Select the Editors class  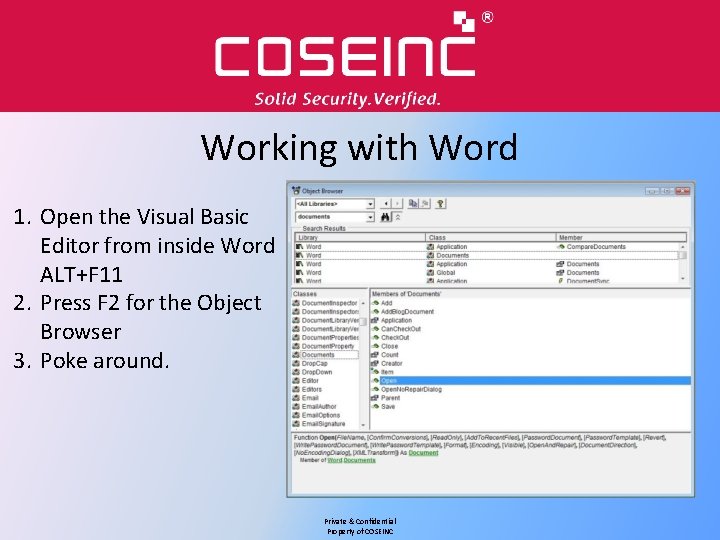tap(311, 389)
